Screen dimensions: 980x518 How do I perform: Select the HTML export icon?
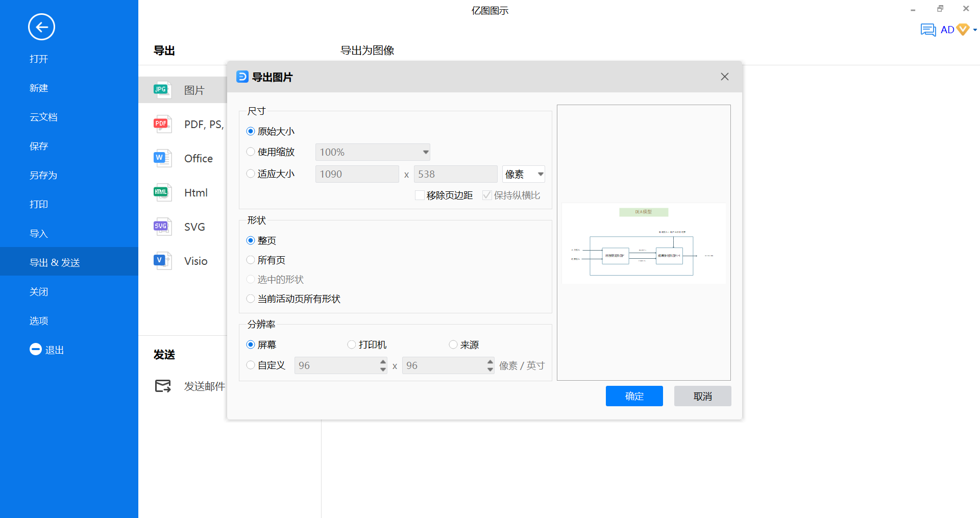coord(162,192)
